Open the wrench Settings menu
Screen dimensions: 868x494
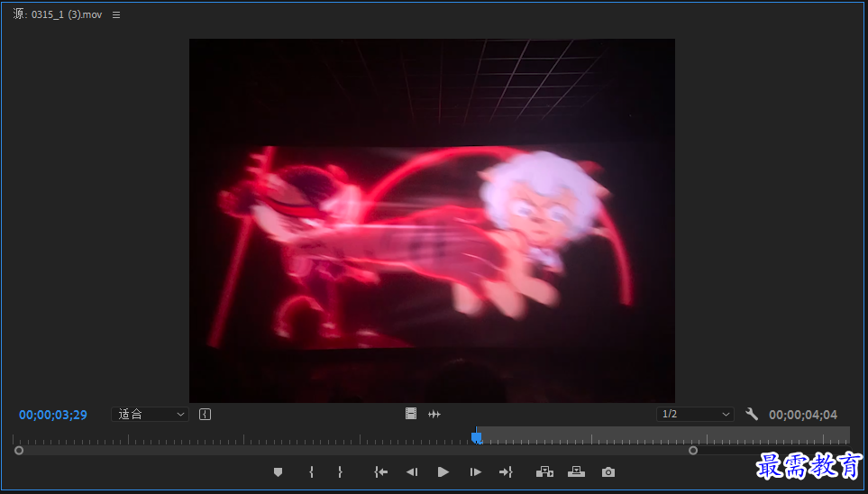tap(751, 414)
